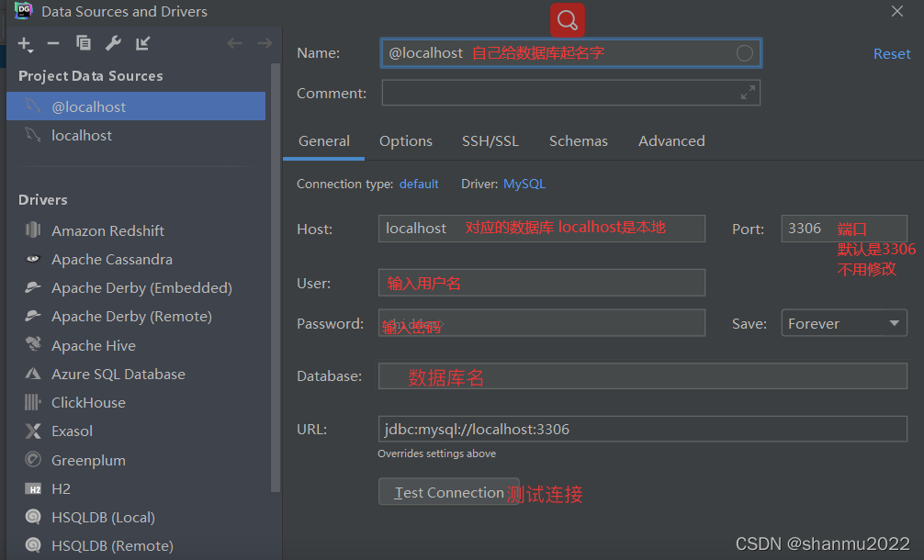The height and width of the screenshot is (560, 924).
Task: Select Azure SQL Database driver icon
Action: 33,374
